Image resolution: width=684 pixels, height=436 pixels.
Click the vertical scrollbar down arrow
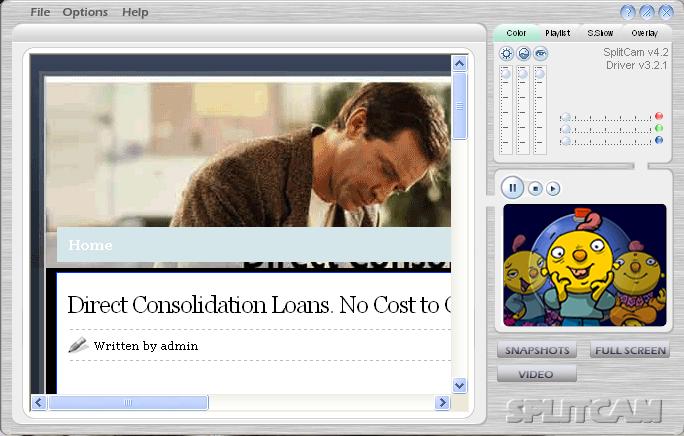click(459, 385)
